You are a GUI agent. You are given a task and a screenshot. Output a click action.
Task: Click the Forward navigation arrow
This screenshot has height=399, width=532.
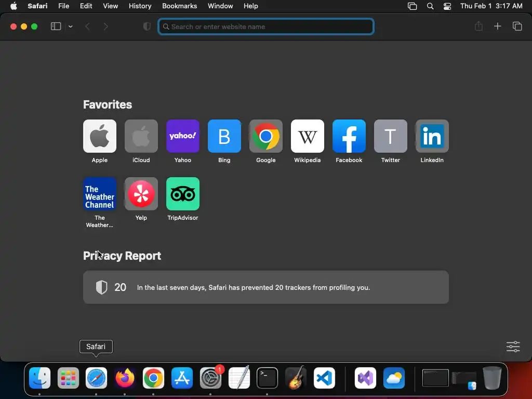coord(105,26)
